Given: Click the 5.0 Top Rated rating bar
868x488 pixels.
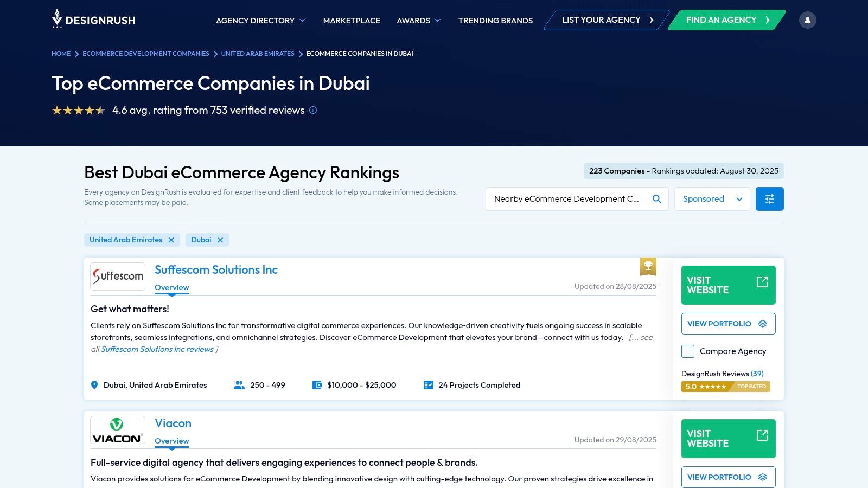Looking at the screenshot, I should coord(726,387).
